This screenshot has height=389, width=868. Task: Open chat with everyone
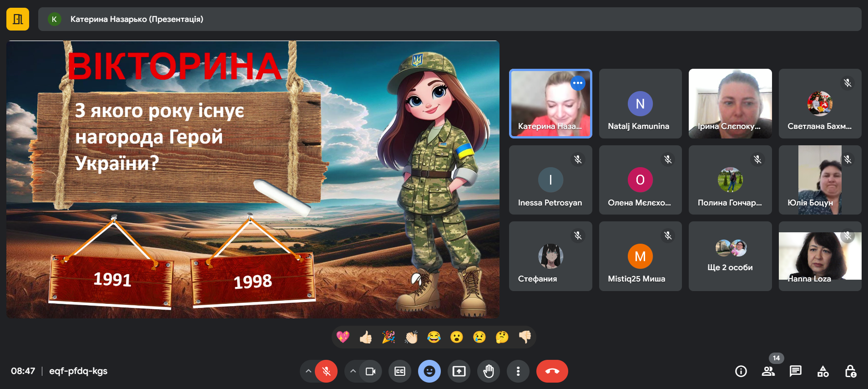click(795, 371)
